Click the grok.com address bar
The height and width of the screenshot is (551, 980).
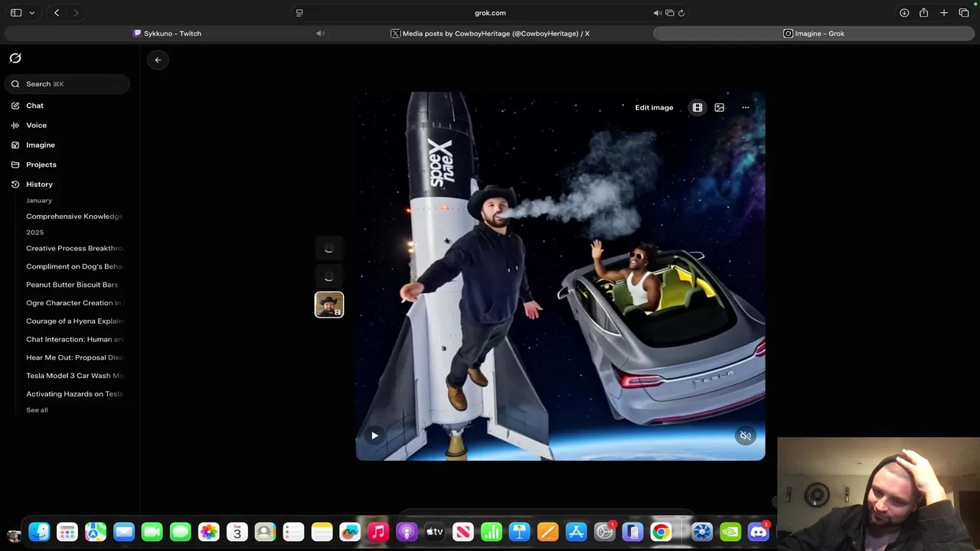coord(490,13)
